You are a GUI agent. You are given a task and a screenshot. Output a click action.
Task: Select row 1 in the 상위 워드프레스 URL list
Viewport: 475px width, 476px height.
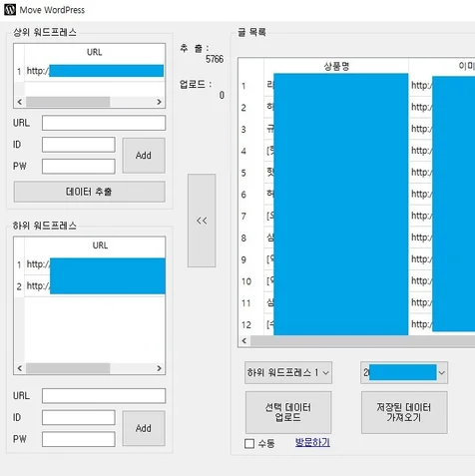[90, 71]
